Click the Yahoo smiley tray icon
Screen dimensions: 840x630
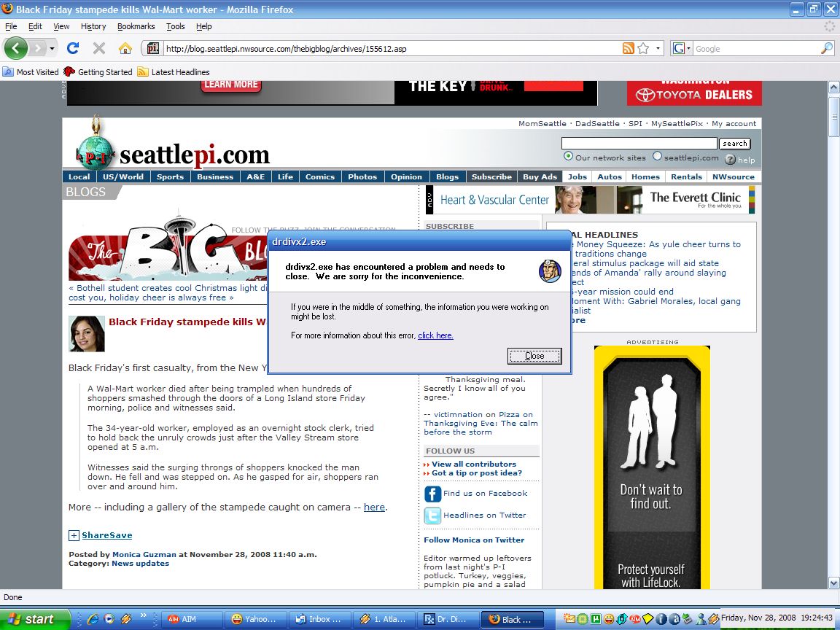pyautogui.click(x=609, y=619)
